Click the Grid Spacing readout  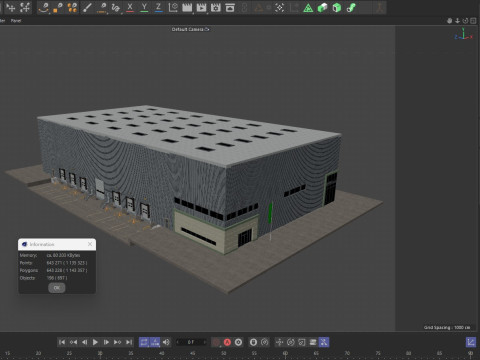[x=447, y=327]
